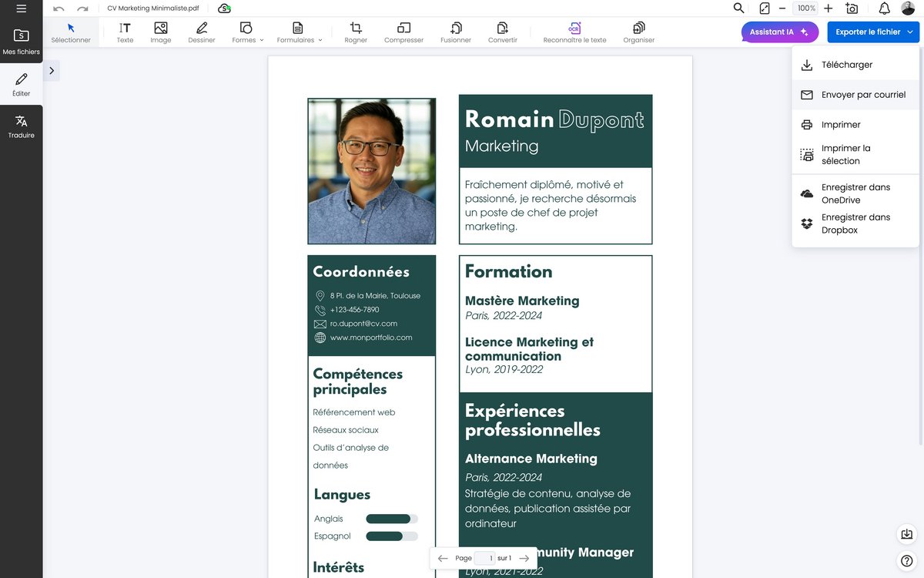The width and height of the screenshot is (924, 578).
Task: Open the Convertir tool
Action: pos(503,32)
